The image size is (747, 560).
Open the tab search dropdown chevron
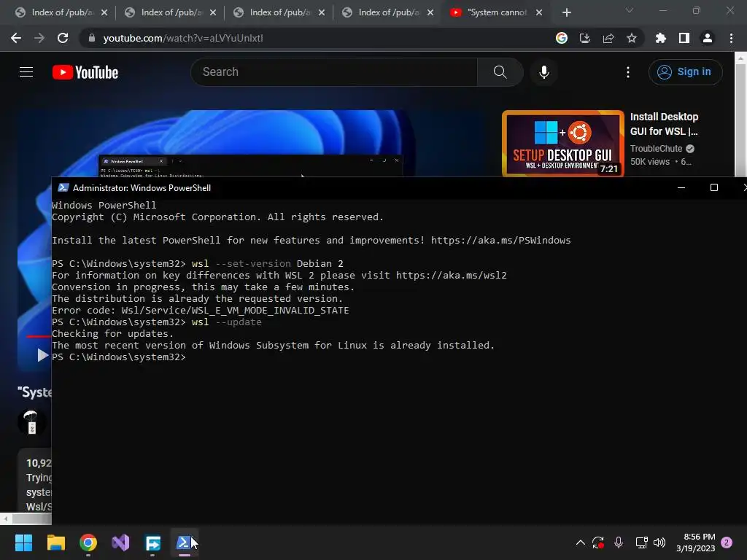(630, 10)
